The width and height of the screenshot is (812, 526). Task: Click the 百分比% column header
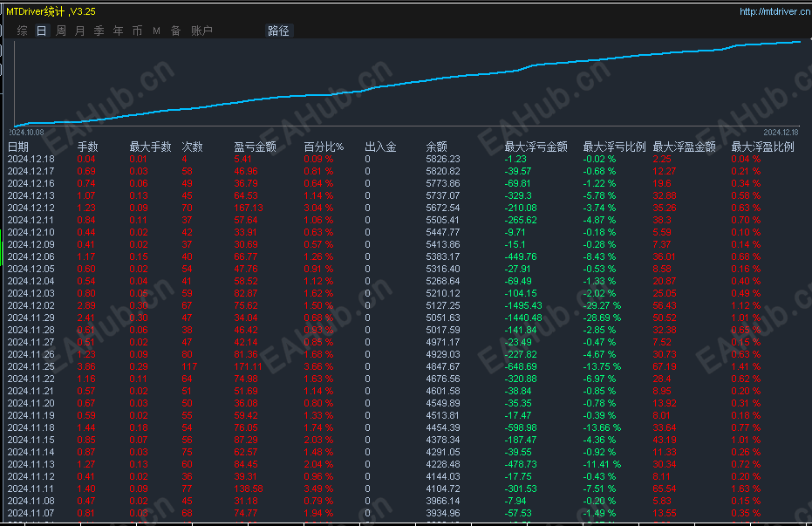[x=324, y=147]
